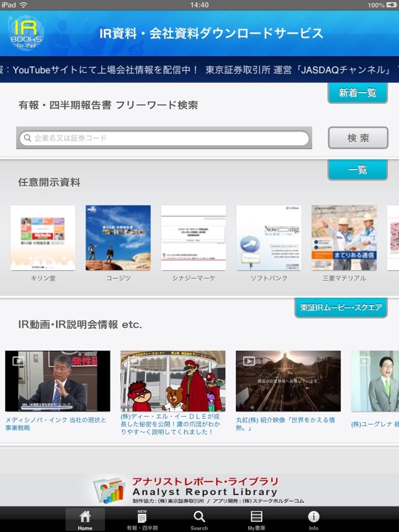This screenshot has width=399, height=532.
Task: Play the 丸紅 introduction video
Action: coord(288,381)
